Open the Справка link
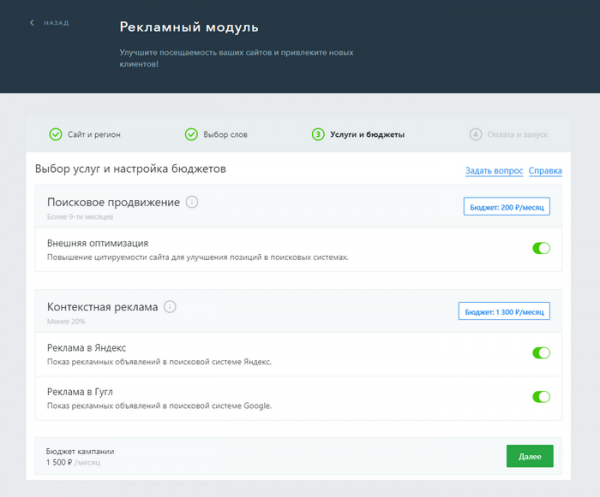600x497 pixels. point(545,171)
